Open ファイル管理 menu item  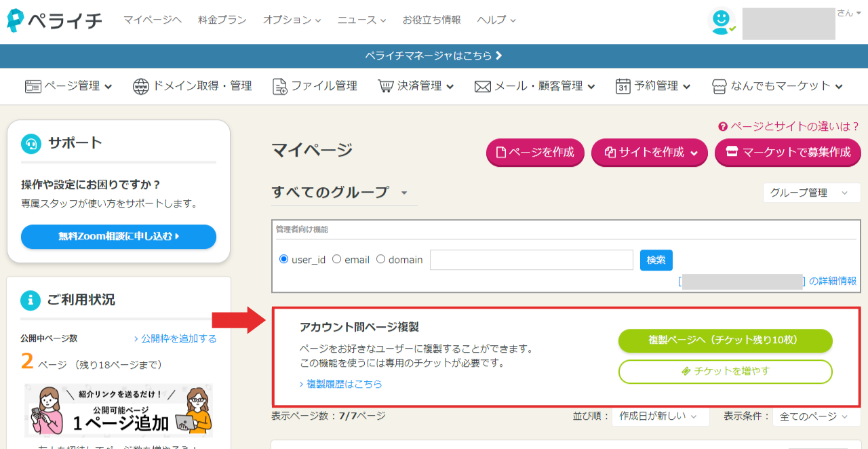tap(315, 86)
